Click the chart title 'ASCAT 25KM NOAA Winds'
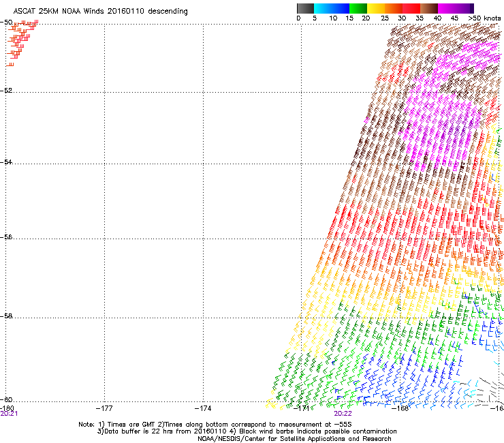 [x=59, y=11]
